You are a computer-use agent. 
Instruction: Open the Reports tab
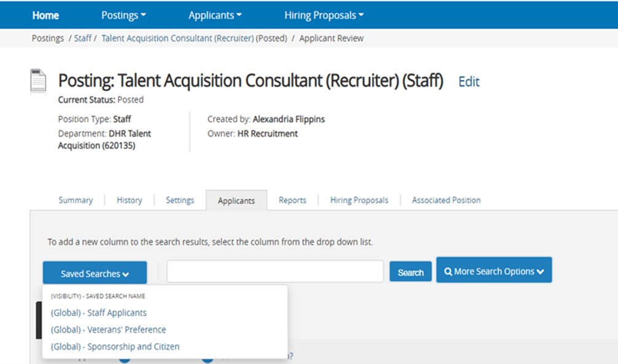pyautogui.click(x=292, y=200)
